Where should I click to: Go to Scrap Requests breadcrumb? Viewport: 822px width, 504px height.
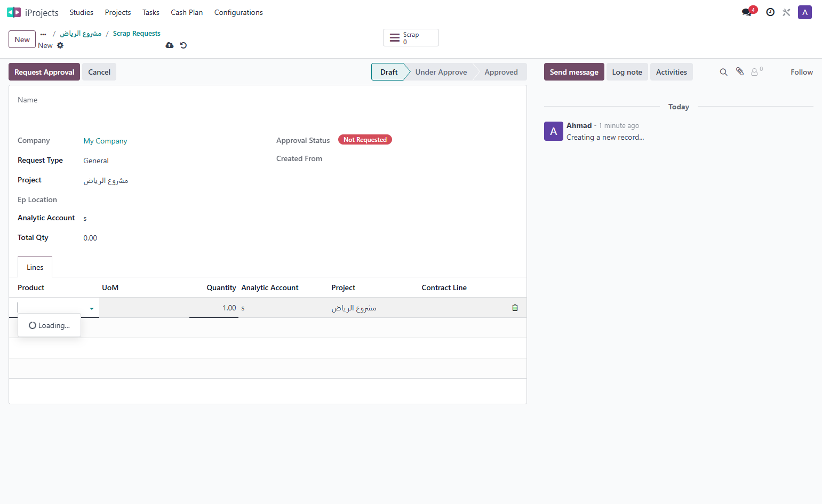coord(137,33)
